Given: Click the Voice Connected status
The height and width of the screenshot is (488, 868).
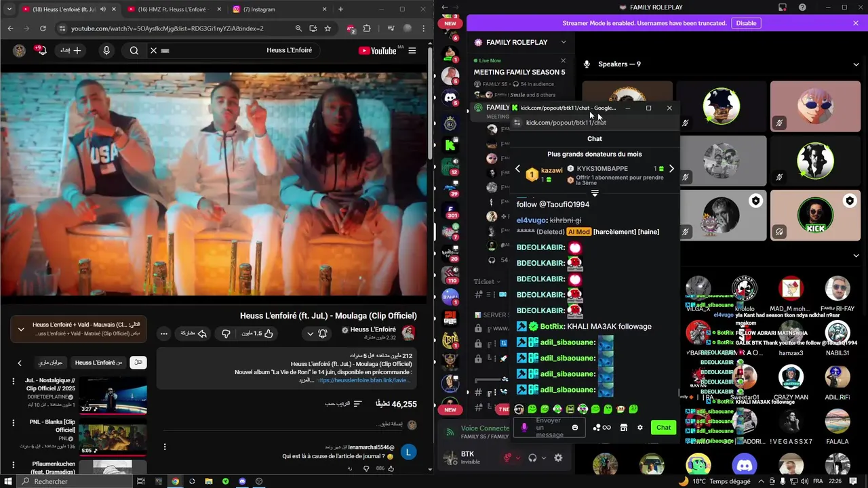Looking at the screenshot, I should (x=484, y=428).
